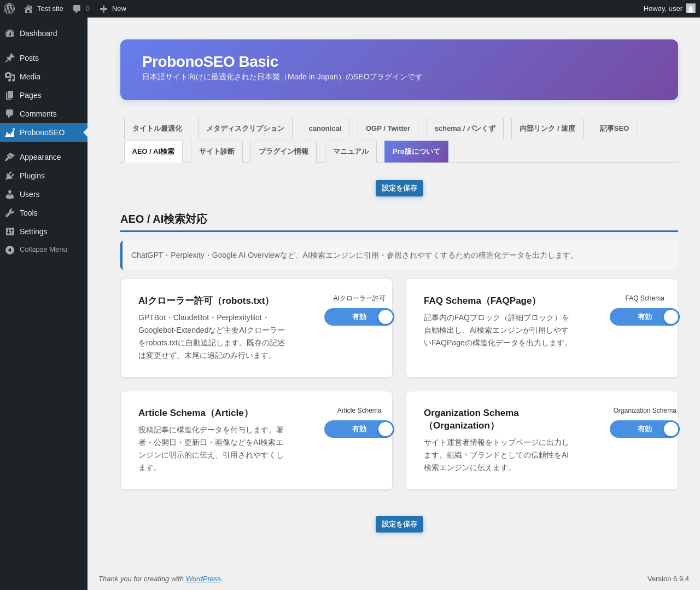Open the Media library icon

tap(10, 77)
